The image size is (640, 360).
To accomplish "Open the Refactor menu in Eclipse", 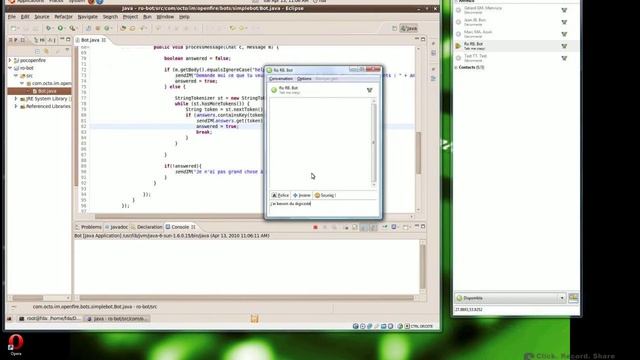I will (x=63, y=17).
